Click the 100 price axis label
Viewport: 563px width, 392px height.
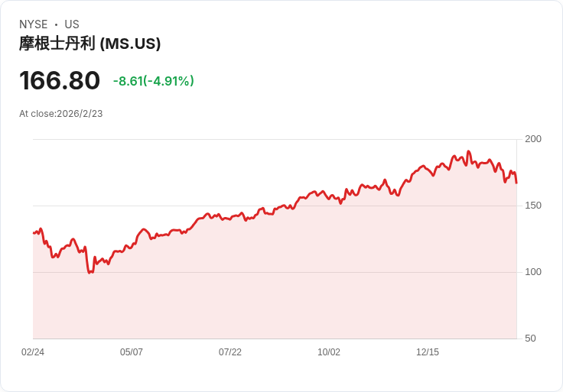point(533,272)
